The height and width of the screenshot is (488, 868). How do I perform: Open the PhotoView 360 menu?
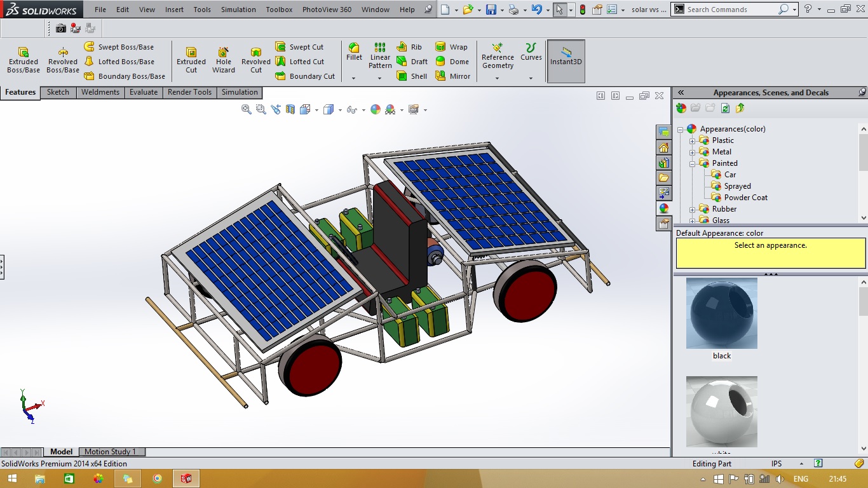(x=327, y=10)
